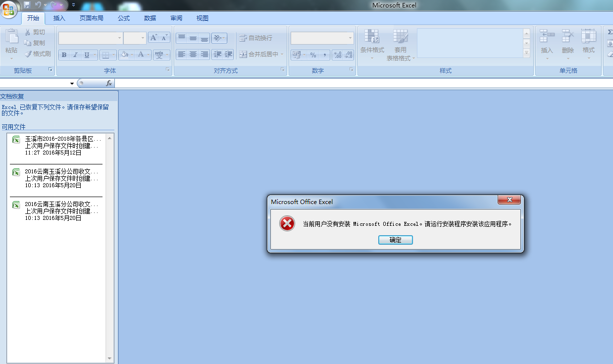
Task: Click the Wrap Text (自动换行) button
Action: pos(255,38)
